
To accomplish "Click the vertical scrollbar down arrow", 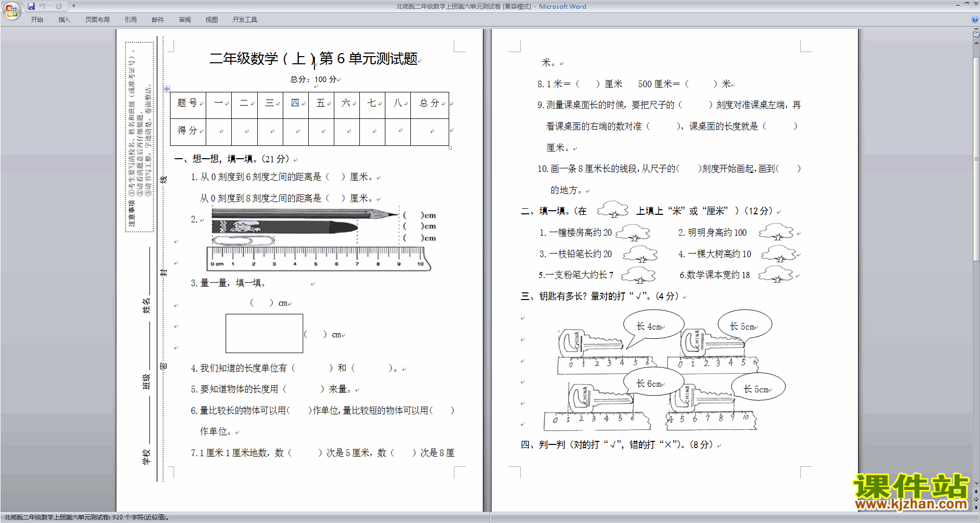I will 976,484.
